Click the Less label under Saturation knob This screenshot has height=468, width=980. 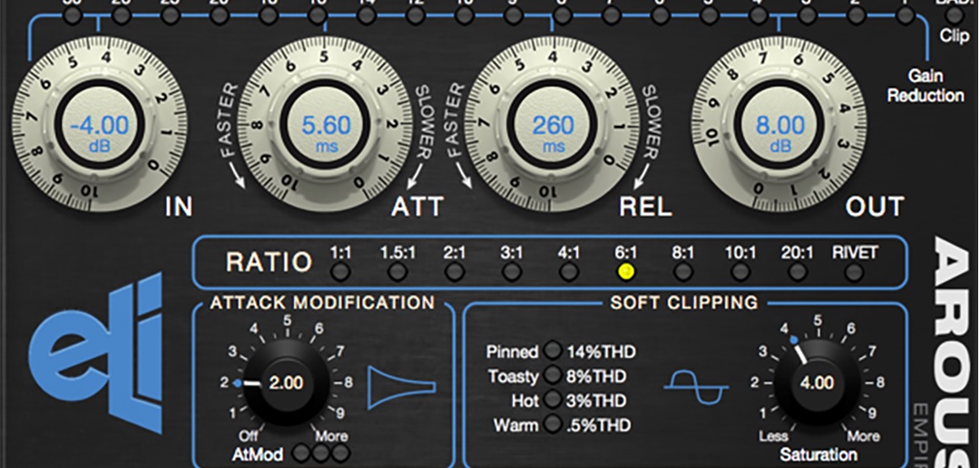(773, 435)
